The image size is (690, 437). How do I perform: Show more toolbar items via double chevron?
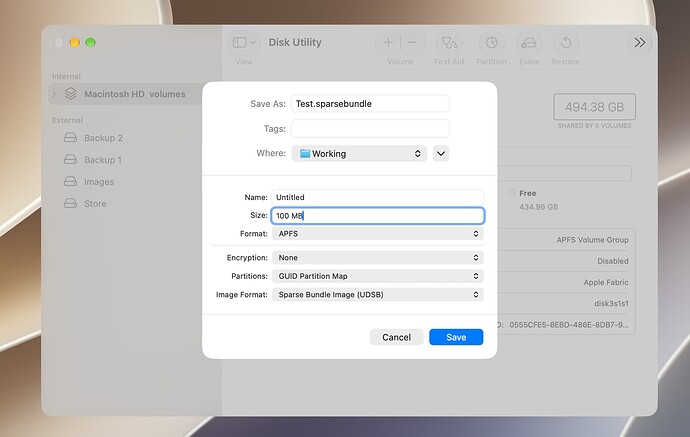pyautogui.click(x=640, y=42)
